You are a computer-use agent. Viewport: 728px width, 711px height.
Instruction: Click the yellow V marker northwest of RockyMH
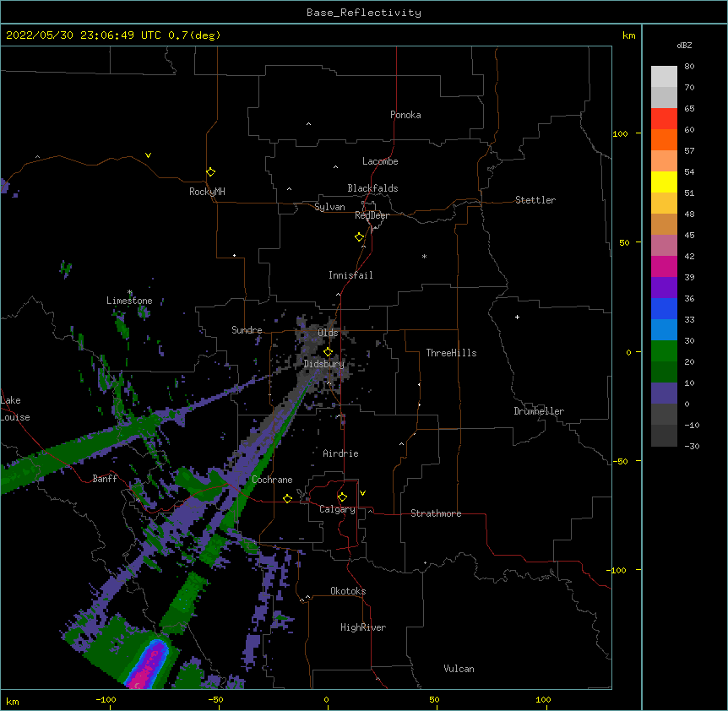click(148, 155)
